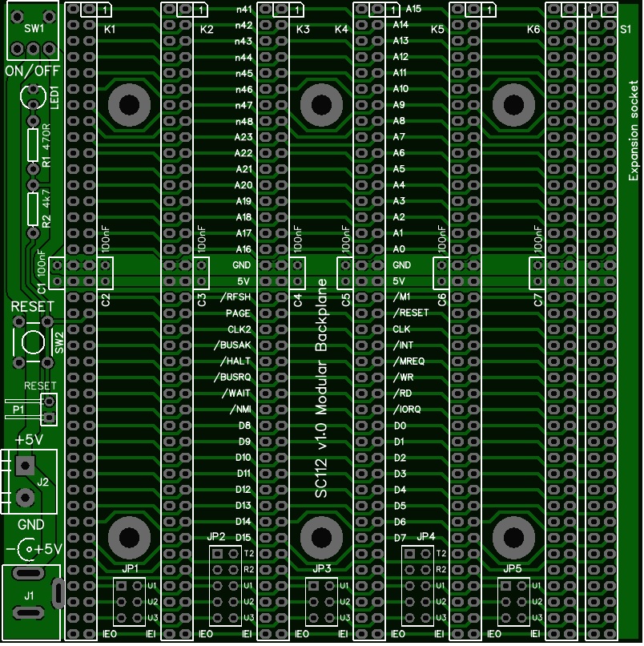Screen dimensions: 644x646
Task: Click the J1 barrel jack label
Action: 29,596
